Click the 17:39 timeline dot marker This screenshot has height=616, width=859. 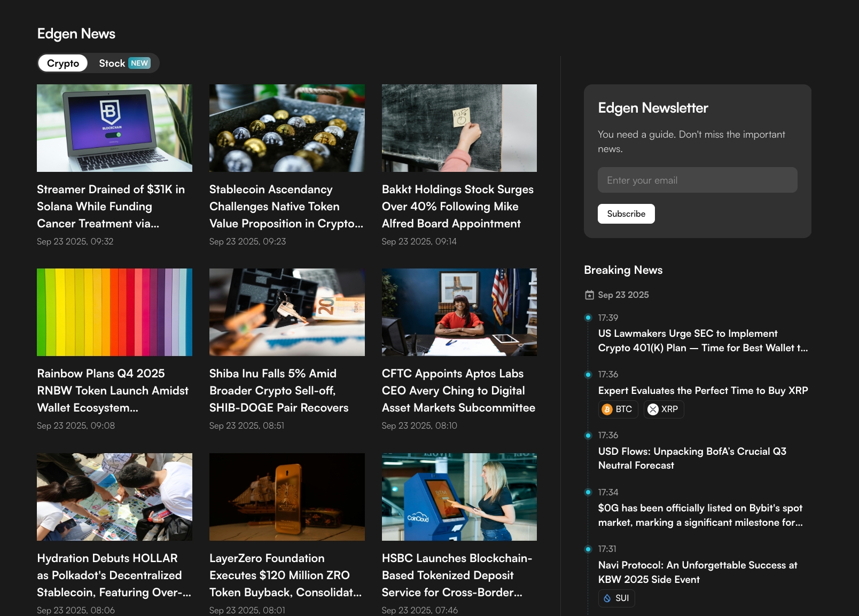pyautogui.click(x=588, y=318)
